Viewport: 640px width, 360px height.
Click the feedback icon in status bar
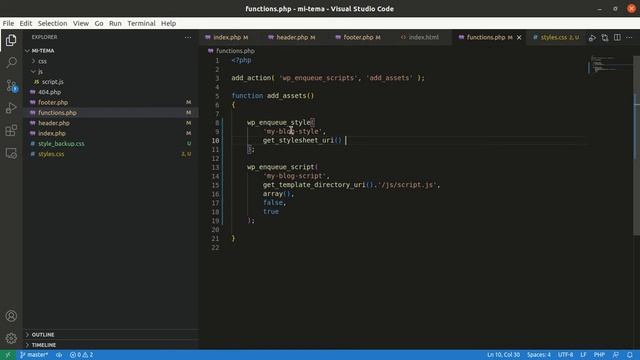[616, 355]
